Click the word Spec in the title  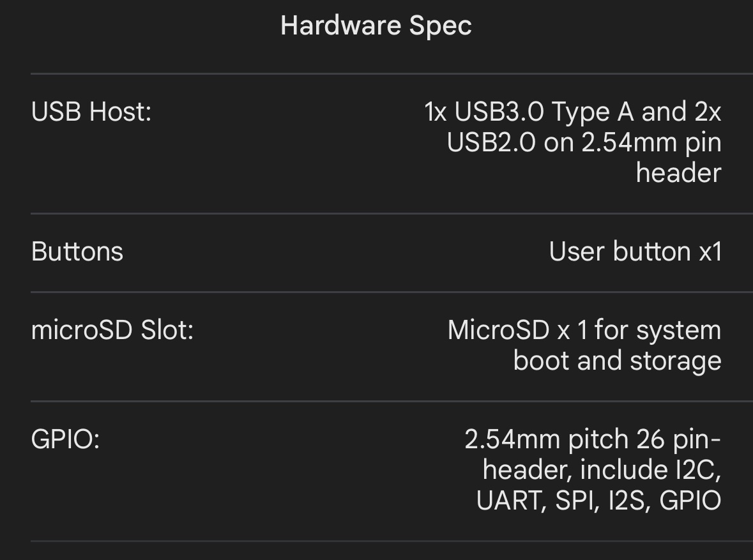441,27
